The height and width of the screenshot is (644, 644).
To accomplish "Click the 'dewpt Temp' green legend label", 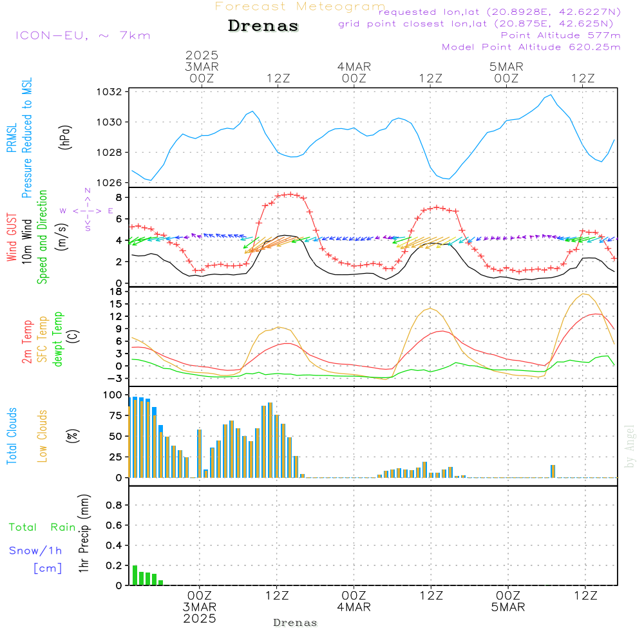I will pyautogui.click(x=57, y=339).
